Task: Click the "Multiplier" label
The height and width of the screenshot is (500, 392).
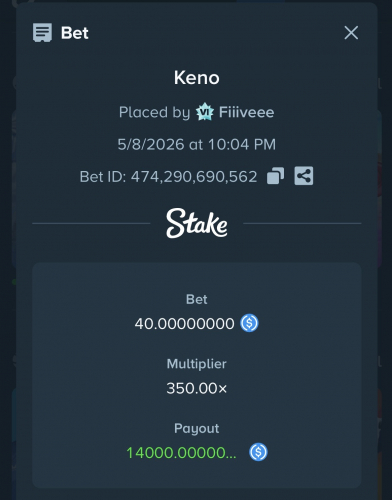Action: point(197,364)
